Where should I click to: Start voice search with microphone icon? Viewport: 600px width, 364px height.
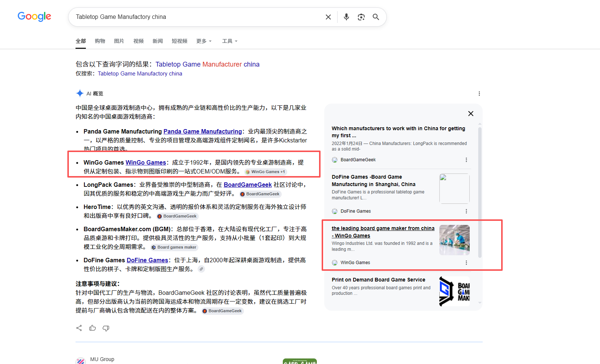[x=346, y=17]
